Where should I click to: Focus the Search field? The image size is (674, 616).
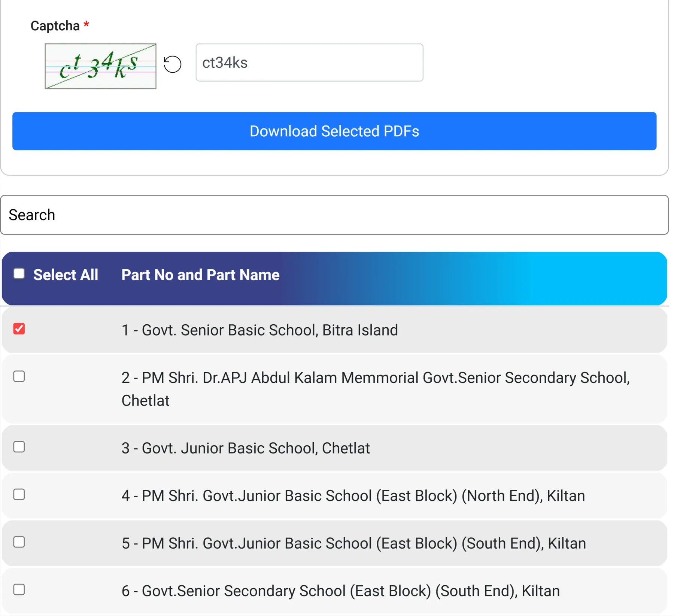(x=334, y=215)
